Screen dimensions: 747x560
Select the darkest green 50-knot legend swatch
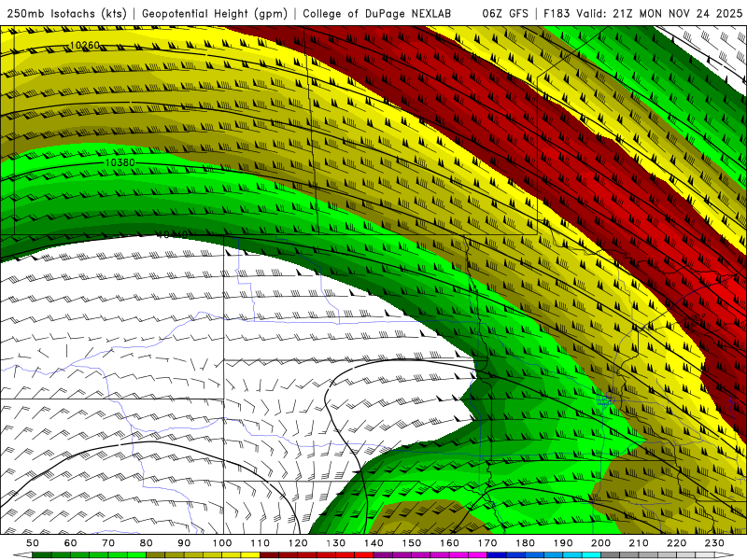coord(42,555)
